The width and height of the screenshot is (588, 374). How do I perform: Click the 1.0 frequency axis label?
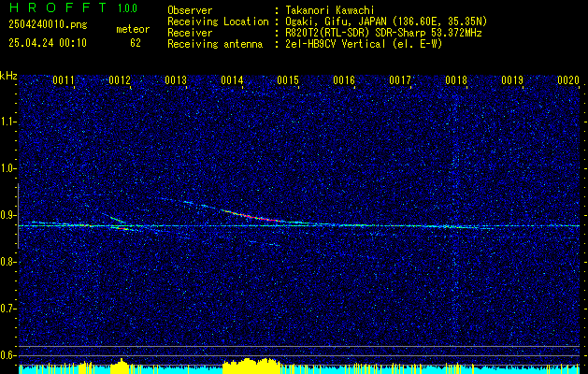pos(7,169)
